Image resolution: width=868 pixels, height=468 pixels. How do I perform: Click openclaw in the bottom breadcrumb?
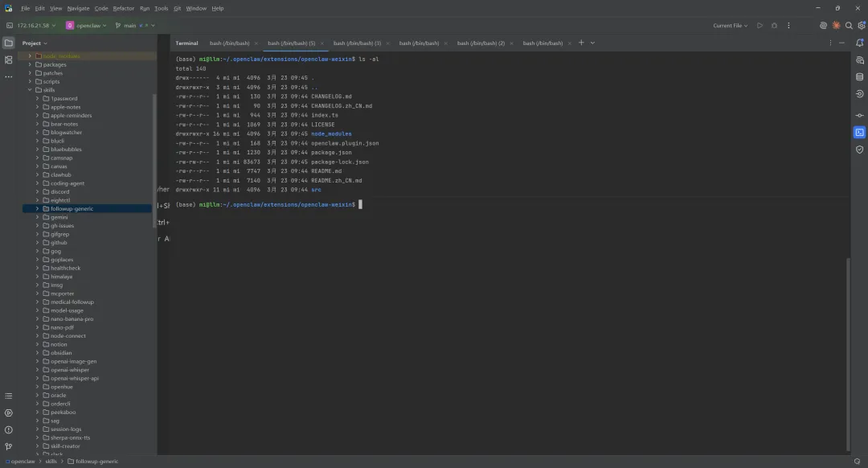tap(23, 462)
